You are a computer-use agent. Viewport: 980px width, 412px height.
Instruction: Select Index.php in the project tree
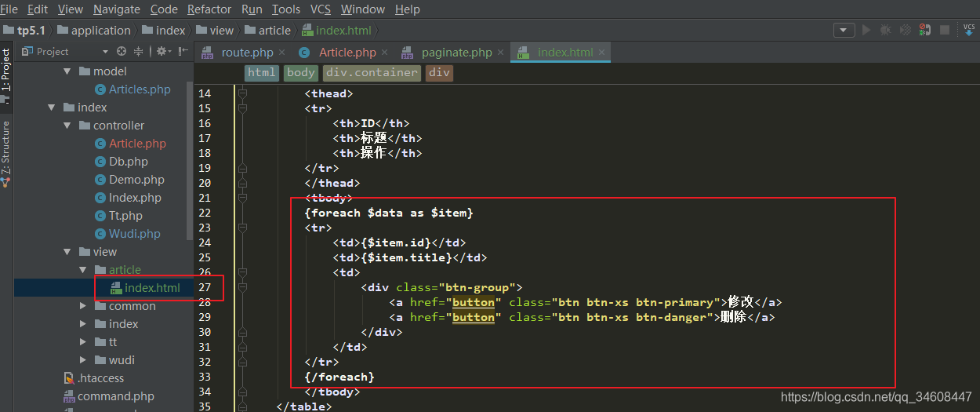(135, 198)
